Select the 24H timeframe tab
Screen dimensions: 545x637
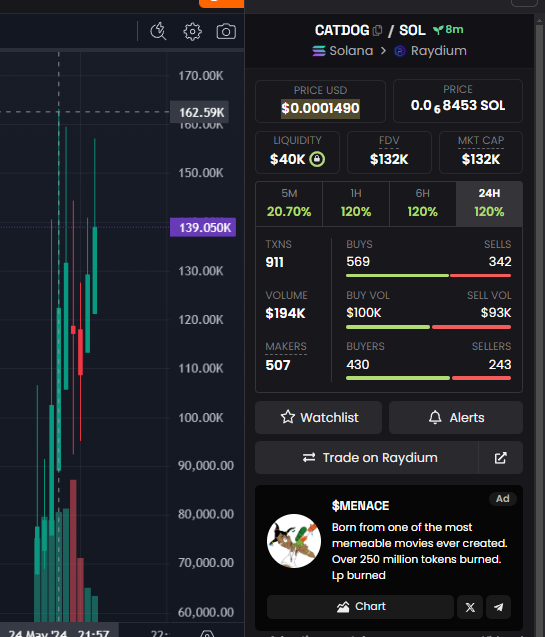click(489, 203)
